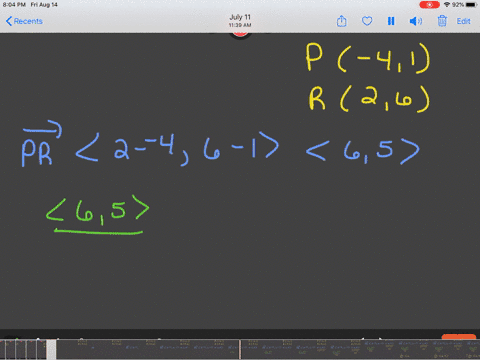Open the Share sheet icon
480x360 pixels.
(x=341, y=21)
